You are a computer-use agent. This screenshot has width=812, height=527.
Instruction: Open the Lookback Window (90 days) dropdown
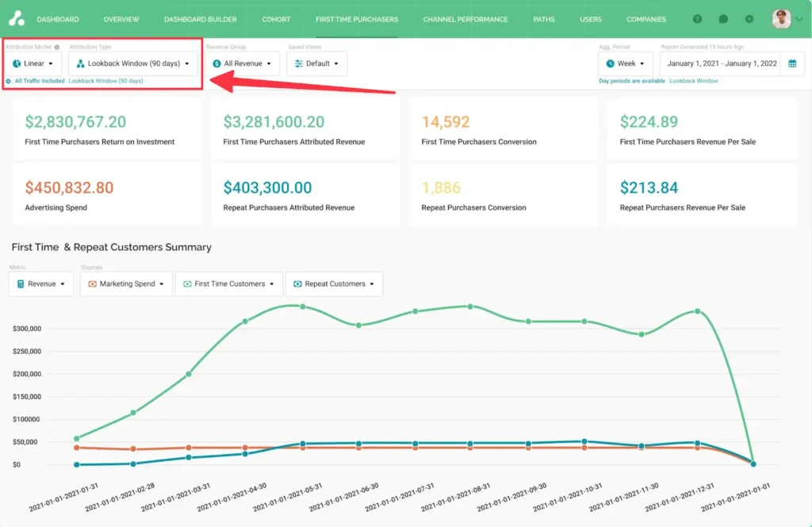click(133, 63)
